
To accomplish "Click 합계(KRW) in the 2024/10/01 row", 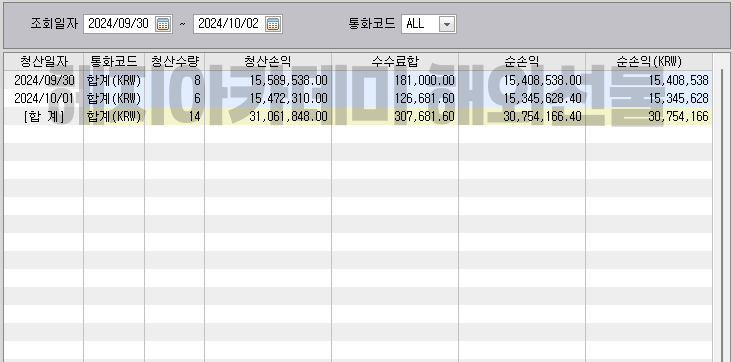I will 114,98.
